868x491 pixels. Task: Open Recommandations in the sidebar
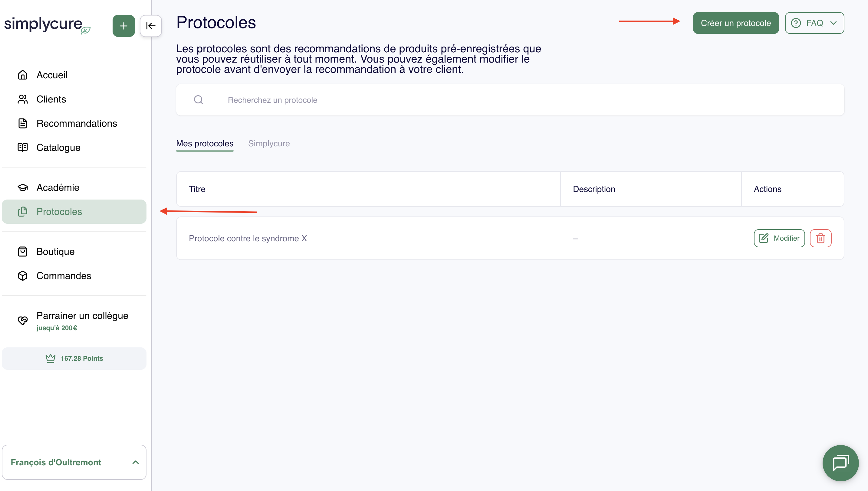(77, 123)
